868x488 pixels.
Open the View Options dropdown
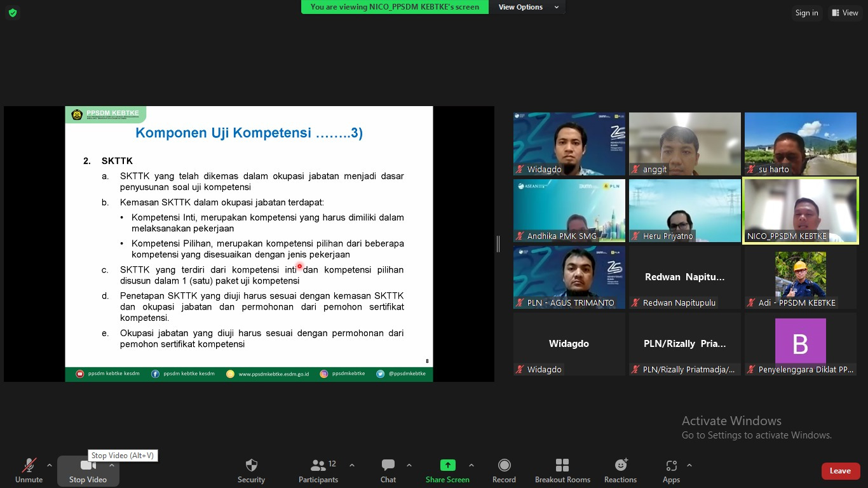point(528,7)
